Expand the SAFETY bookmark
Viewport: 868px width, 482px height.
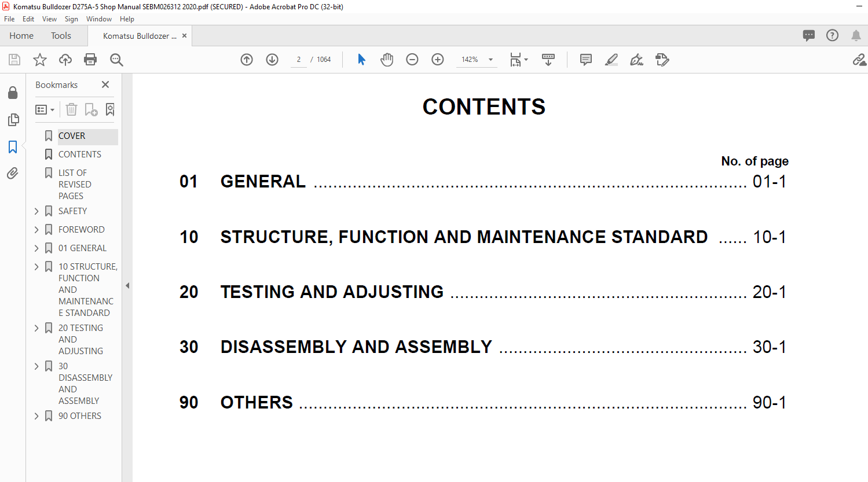pyautogui.click(x=36, y=211)
